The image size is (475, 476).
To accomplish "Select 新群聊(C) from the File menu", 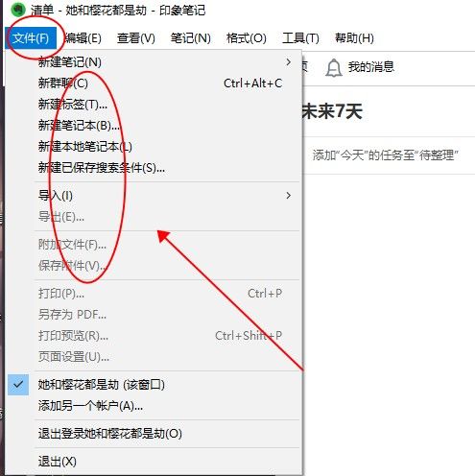I will point(154,83).
